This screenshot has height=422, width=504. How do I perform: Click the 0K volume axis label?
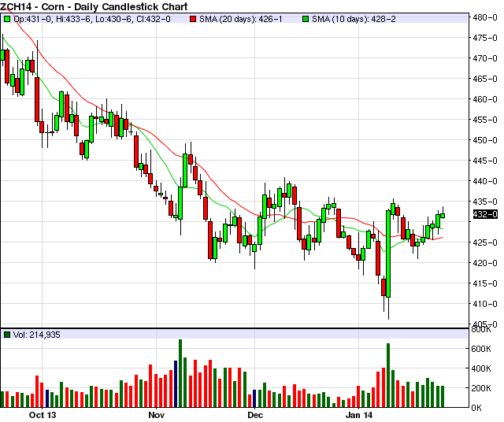coord(476,408)
